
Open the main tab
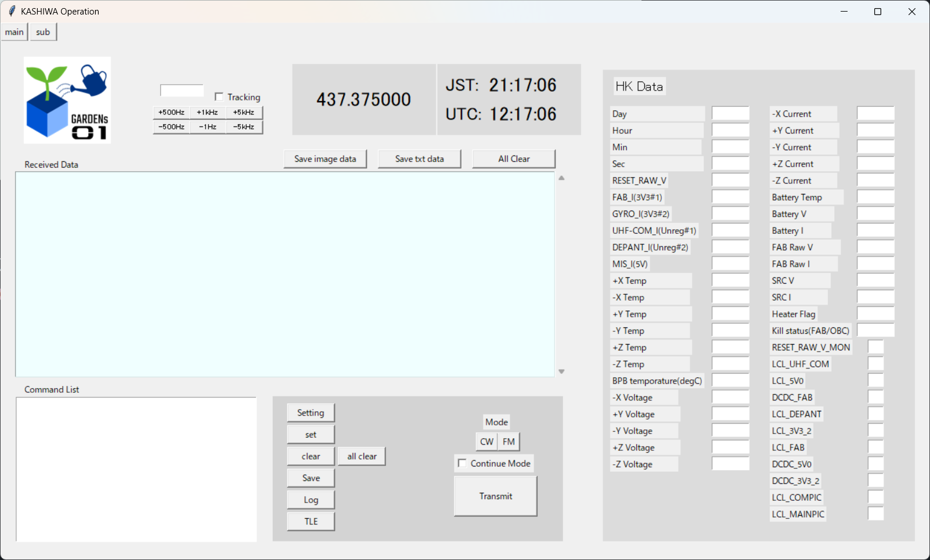[x=15, y=32]
